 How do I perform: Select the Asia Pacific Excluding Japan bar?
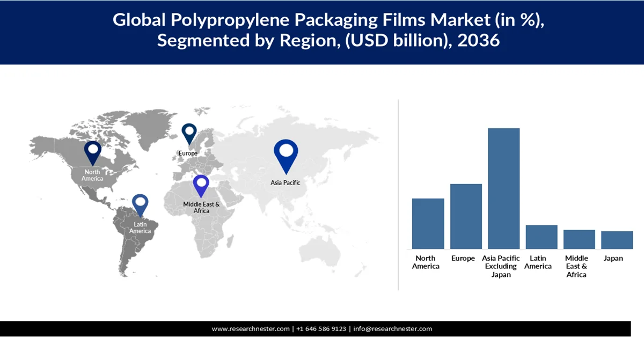pyautogui.click(x=503, y=188)
